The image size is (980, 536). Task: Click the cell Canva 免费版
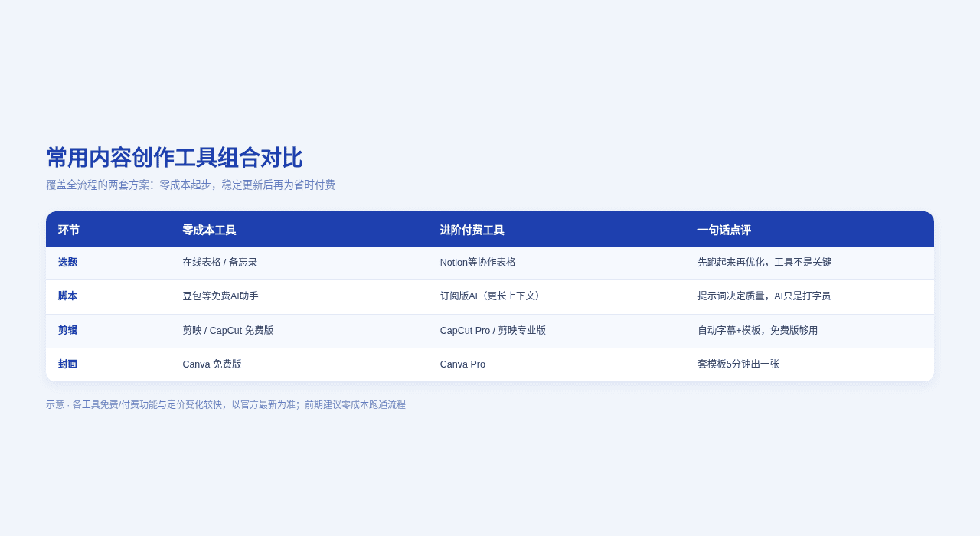pyautogui.click(x=212, y=364)
